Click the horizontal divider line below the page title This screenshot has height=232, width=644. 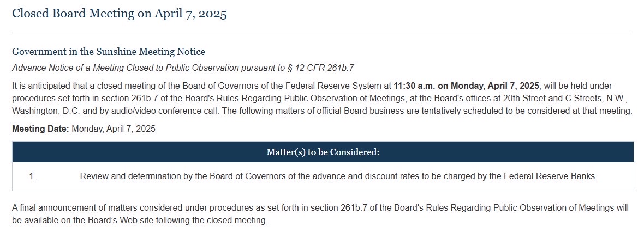[x=321, y=33]
